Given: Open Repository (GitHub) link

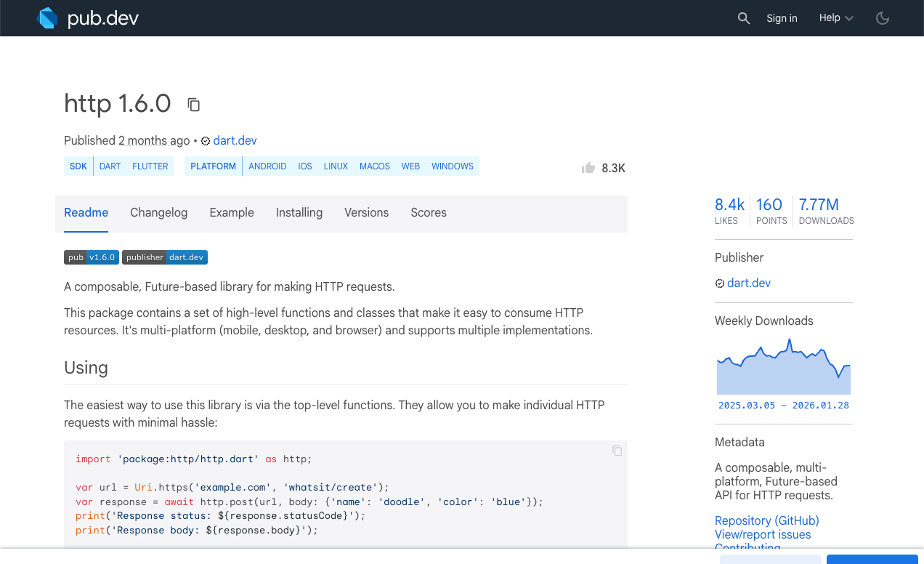Looking at the screenshot, I should pos(767,520).
